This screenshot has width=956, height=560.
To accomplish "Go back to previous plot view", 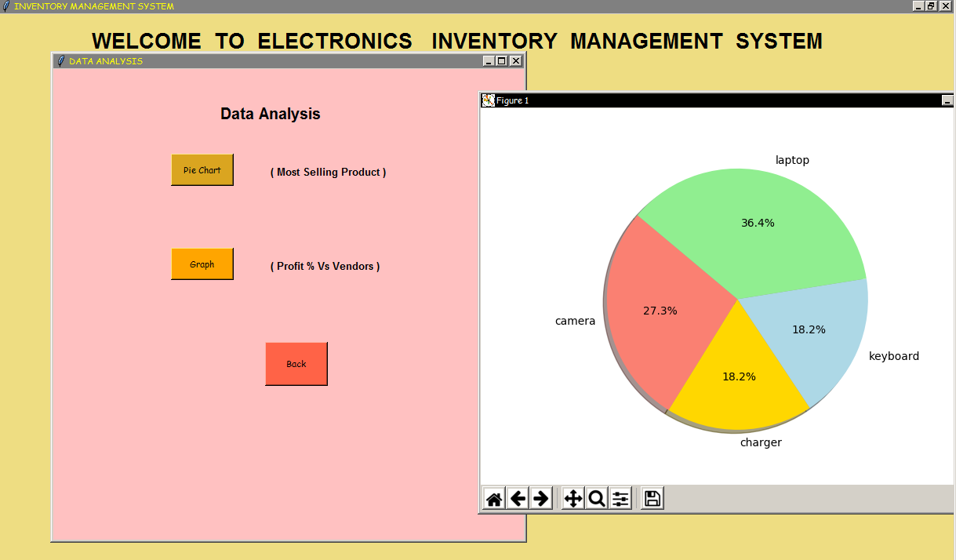I will point(518,498).
